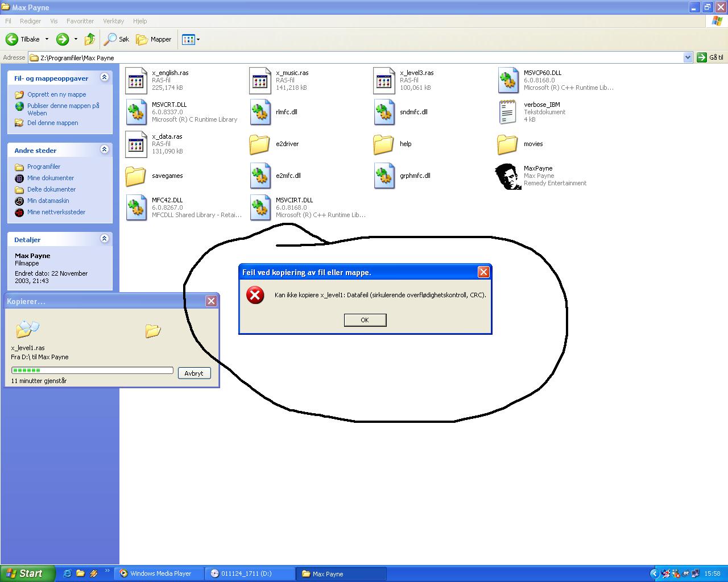This screenshot has height=582, width=728.
Task: Open Delte dokumenter link
Action: (x=51, y=189)
